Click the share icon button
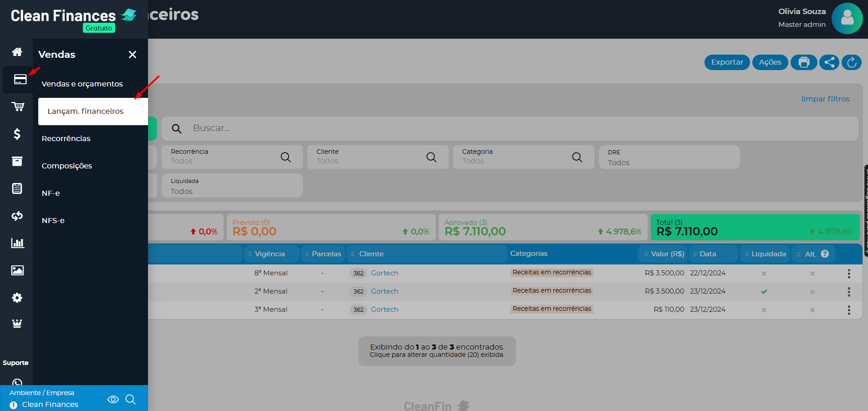The image size is (868, 411). click(x=829, y=62)
